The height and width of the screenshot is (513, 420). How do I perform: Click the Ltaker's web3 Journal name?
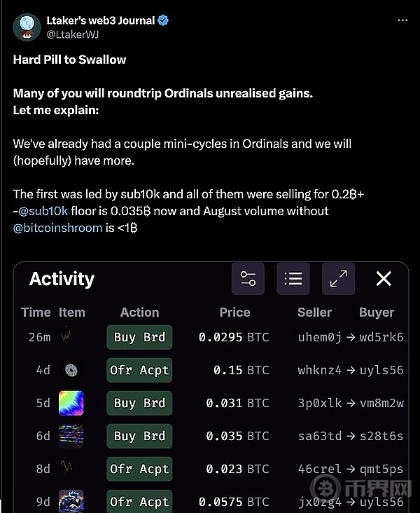tap(101, 20)
